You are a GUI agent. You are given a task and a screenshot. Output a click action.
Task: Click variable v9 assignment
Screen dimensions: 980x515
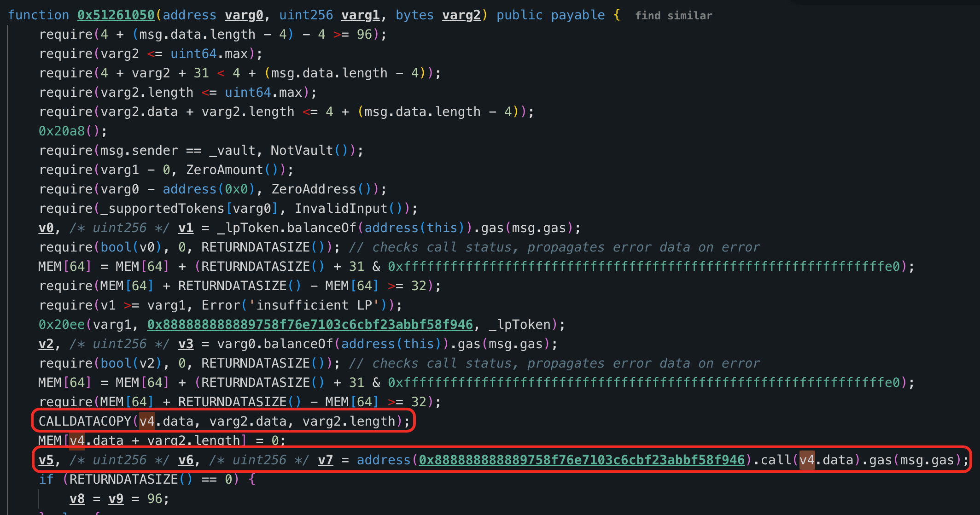point(116,499)
